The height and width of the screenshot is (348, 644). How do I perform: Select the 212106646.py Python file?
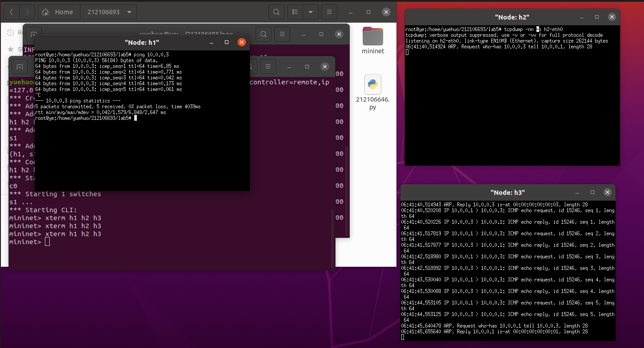point(373,92)
